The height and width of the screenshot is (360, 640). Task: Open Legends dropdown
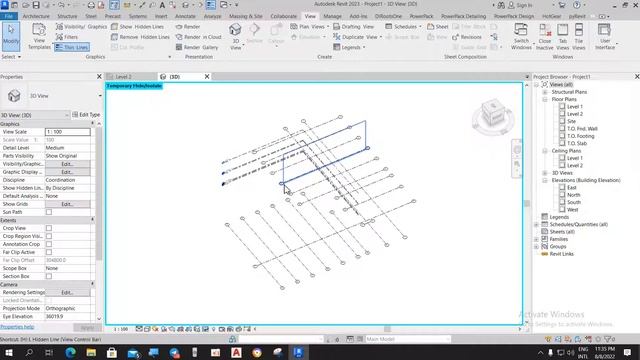pos(349,47)
